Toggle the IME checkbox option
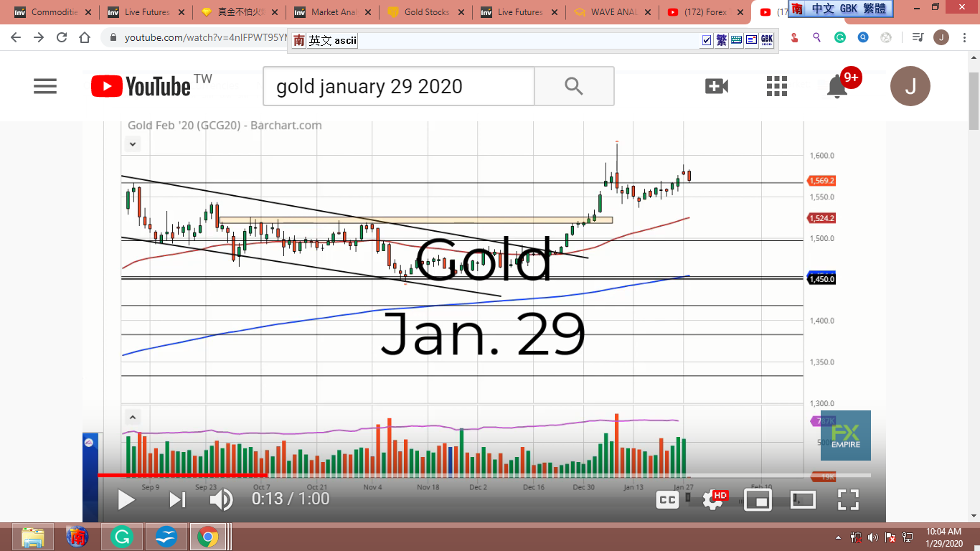Image resolution: width=980 pixels, height=551 pixels. [x=707, y=40]
